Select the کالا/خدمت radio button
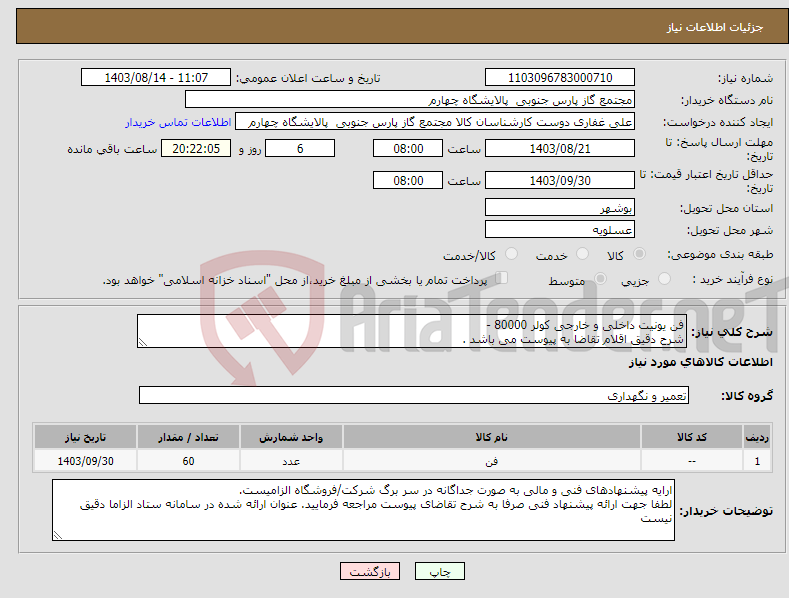This screenshot has width=789, height=598. (511, 254)
